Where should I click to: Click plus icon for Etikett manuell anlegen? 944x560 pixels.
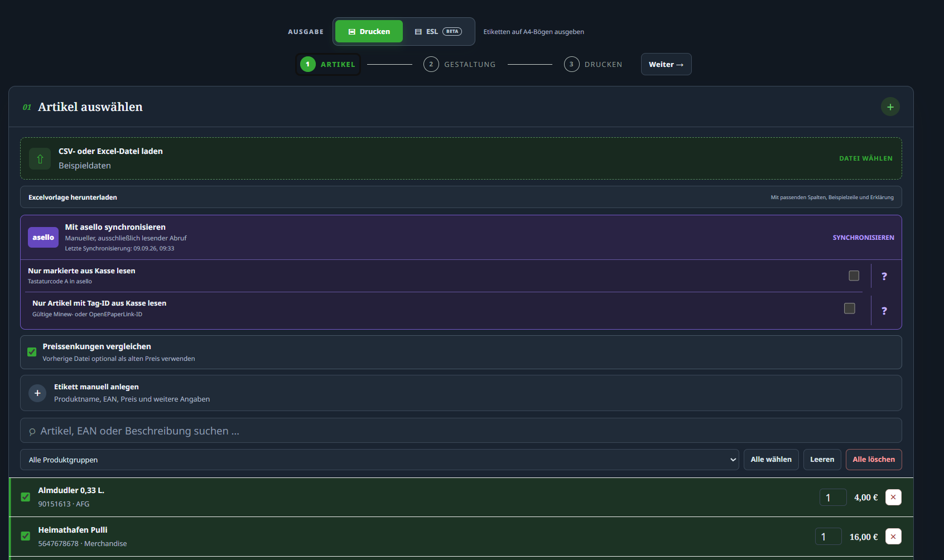coord(37,393)
